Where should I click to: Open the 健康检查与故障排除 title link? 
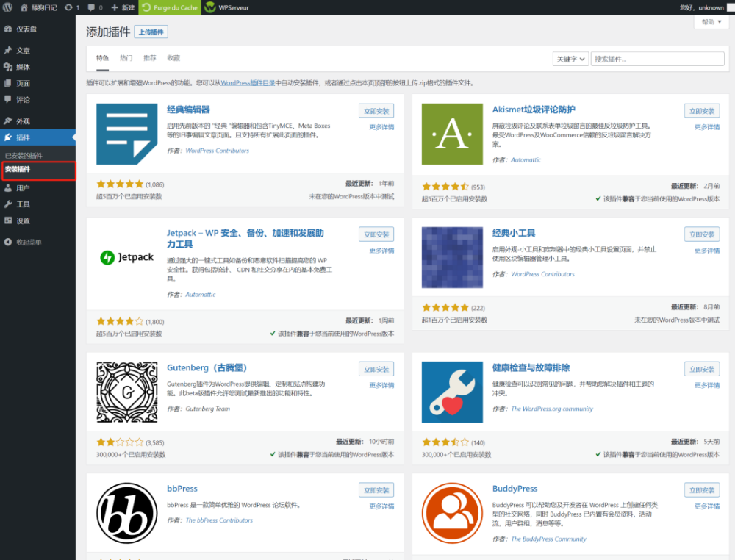(531, 368)
